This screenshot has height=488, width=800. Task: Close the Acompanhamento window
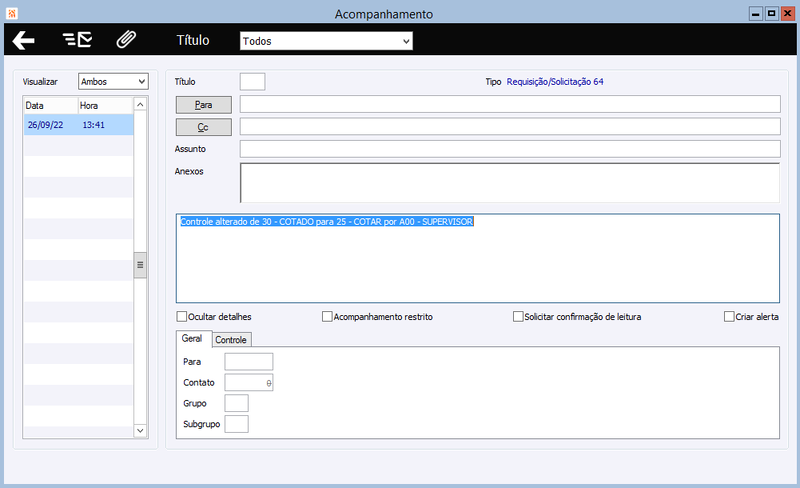point(788,14)
